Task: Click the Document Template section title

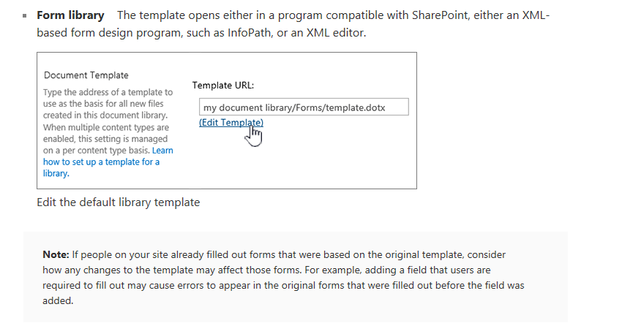Action: coord(86,75)
